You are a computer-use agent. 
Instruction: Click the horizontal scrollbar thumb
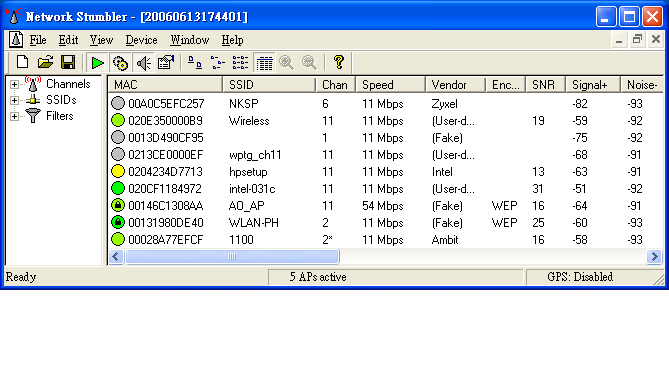(232, 256)
